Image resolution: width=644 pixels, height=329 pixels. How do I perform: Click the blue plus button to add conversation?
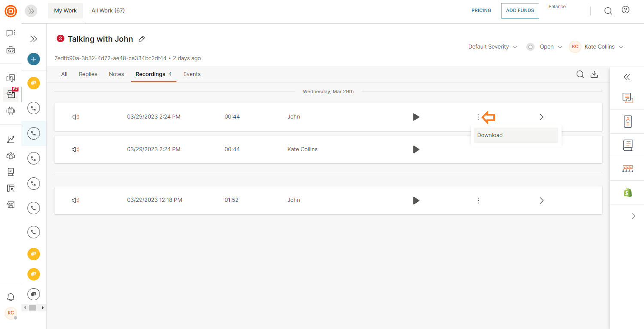tap(33, 59)
